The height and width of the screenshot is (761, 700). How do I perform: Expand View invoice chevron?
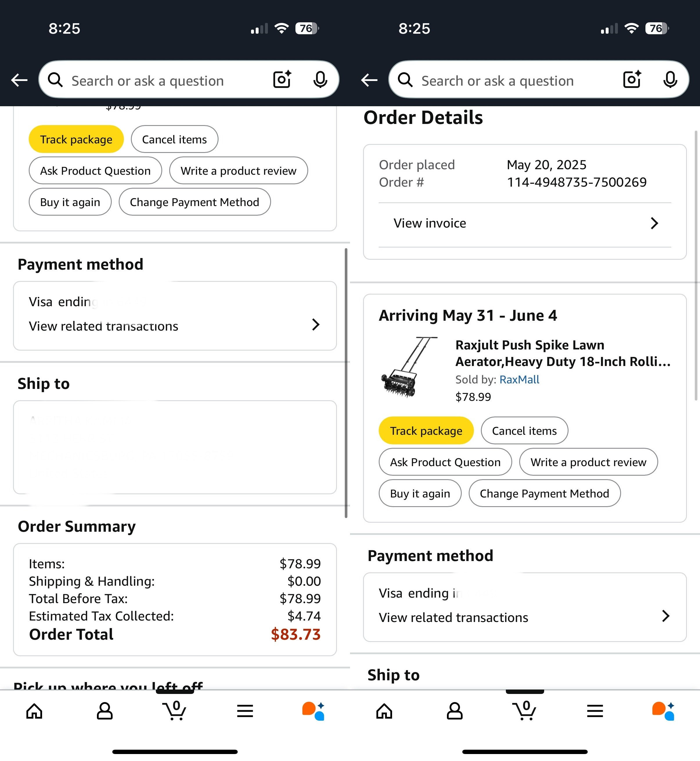[x=654, y=223]
